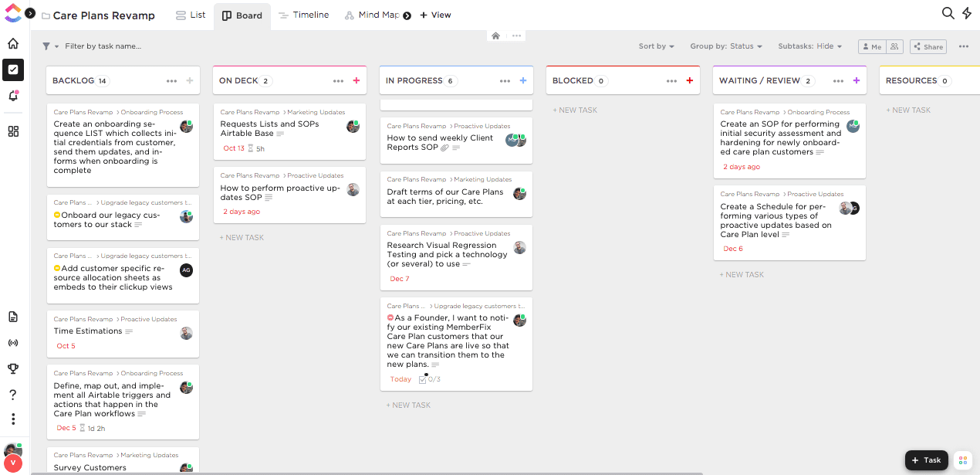The height and width of the screenshot is (475, 980).
Task: Open the Home icon in sidebar
Action: click(13, 44)
